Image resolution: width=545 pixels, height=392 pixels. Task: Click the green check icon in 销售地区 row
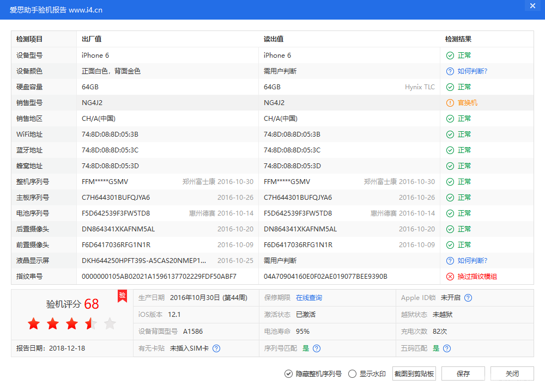tap(450, 119)
